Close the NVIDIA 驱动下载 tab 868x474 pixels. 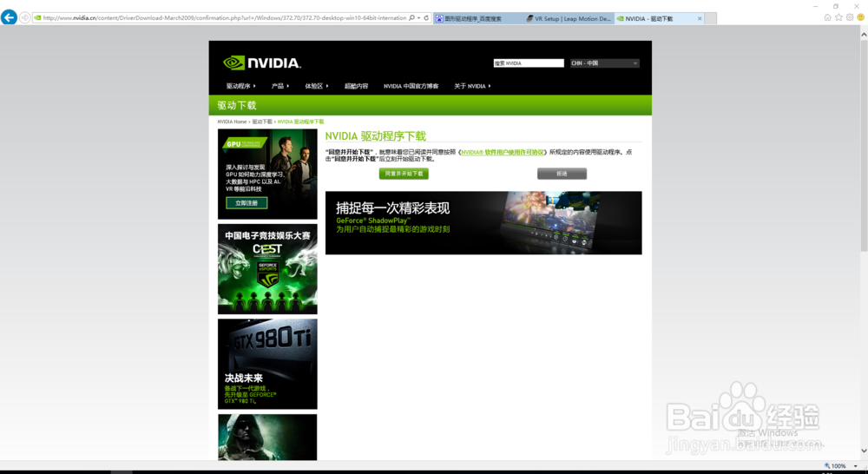pyautogui.click(x=700, y=18)
